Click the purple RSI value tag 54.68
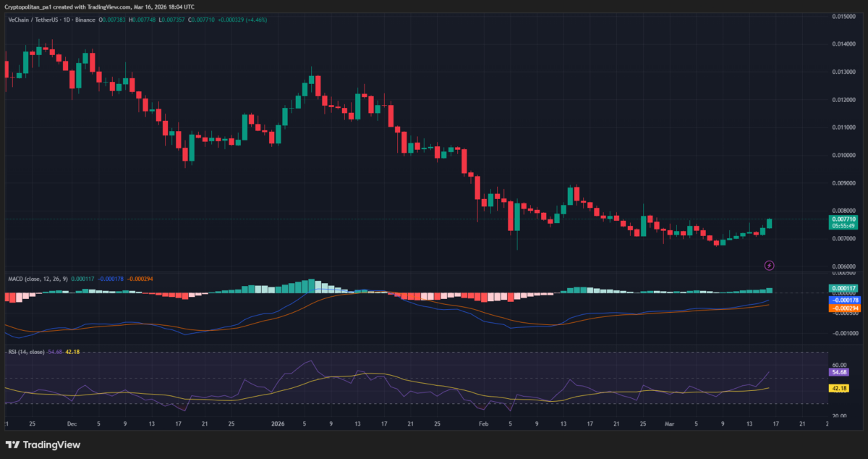868x459 pixels. pyautogui.click(x=839, y=372)
